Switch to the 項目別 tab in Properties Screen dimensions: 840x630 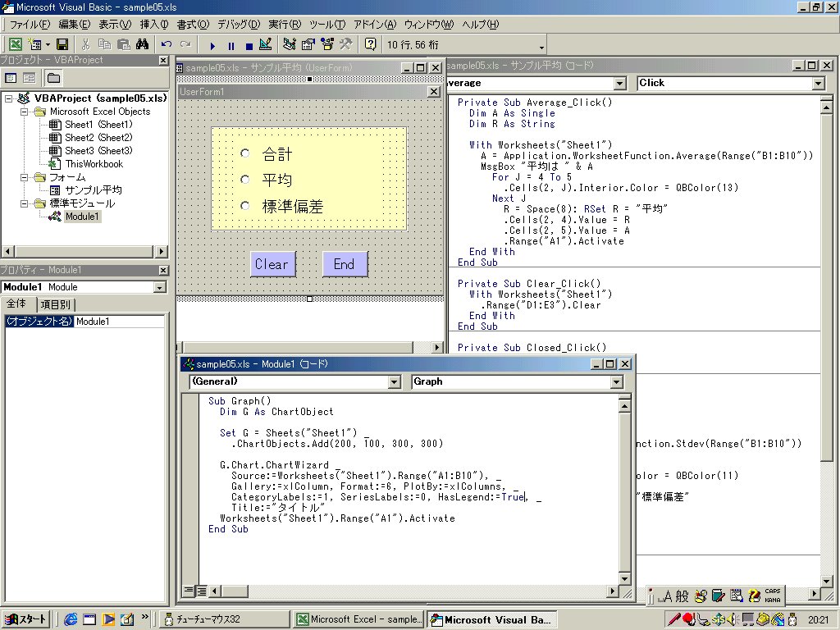coord(56,304)
